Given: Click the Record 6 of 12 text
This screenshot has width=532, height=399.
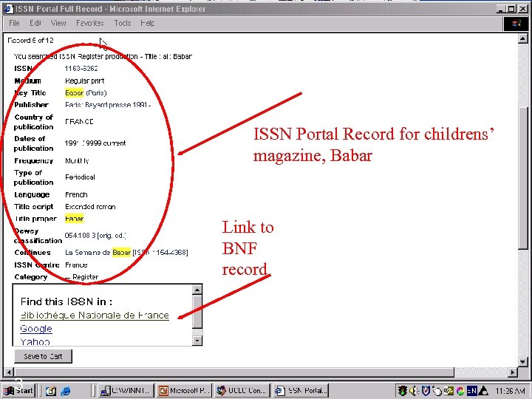Looking at the screenshot, I should [30, 41].
